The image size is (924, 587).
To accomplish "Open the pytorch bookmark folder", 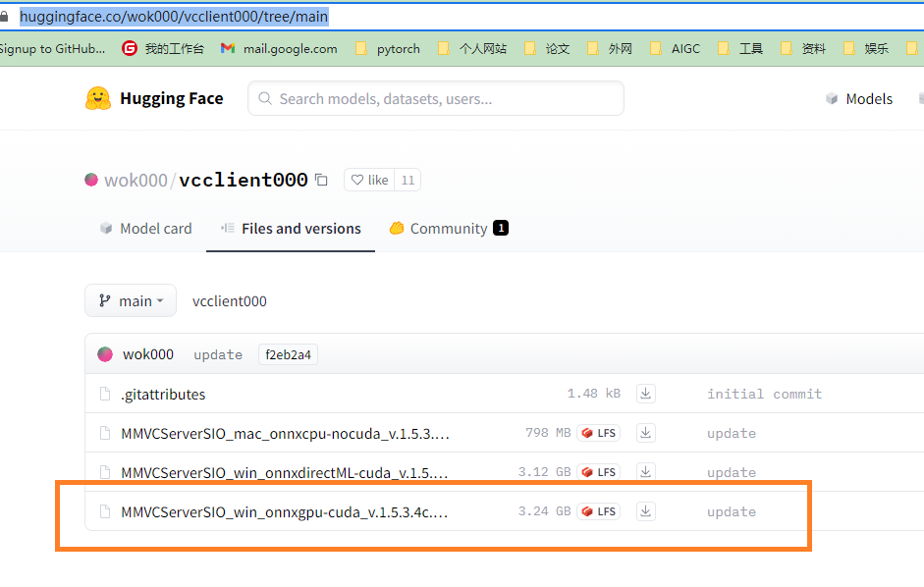I will pos(388,48).
